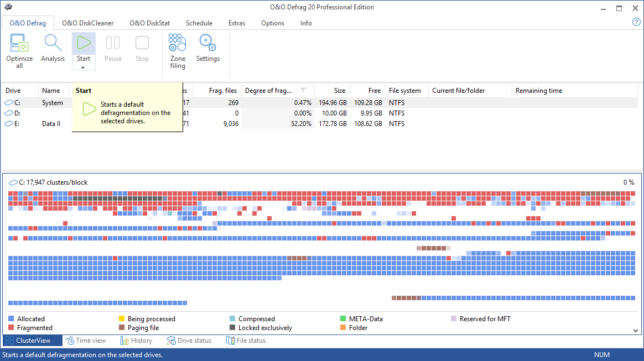
Task: Open O&O DiskStat tab
Action: click(149, 23)
